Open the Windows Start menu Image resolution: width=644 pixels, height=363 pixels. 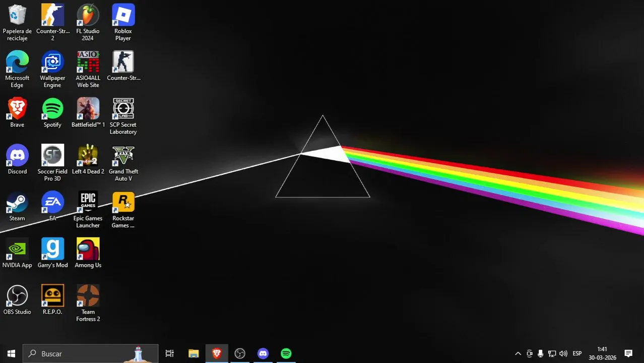tap(11, 353)
